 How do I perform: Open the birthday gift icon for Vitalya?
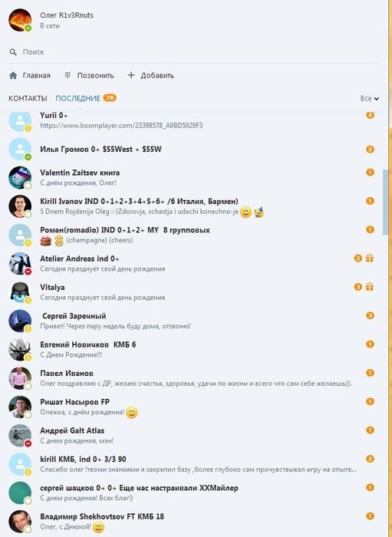(x=370, y=287)
